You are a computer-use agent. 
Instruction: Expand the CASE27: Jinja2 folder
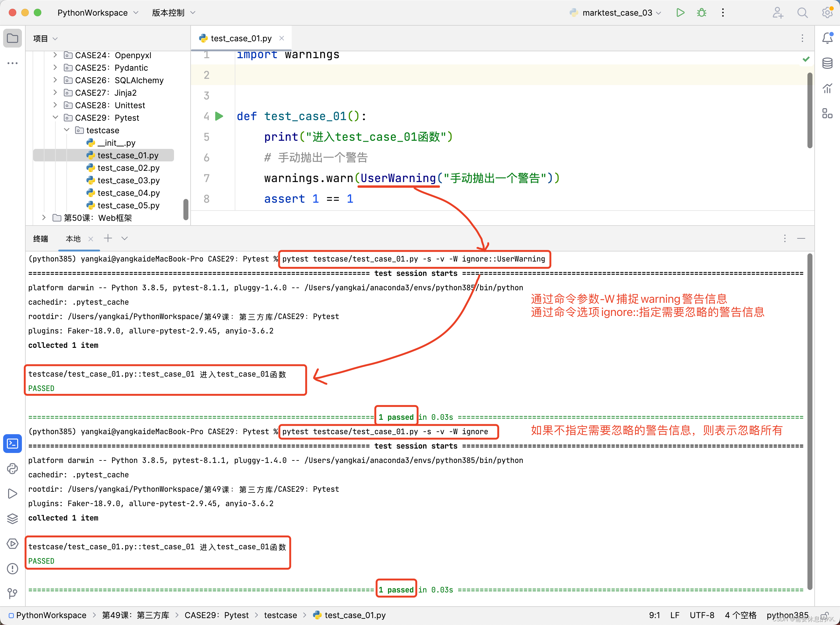[x=55, y=92]
